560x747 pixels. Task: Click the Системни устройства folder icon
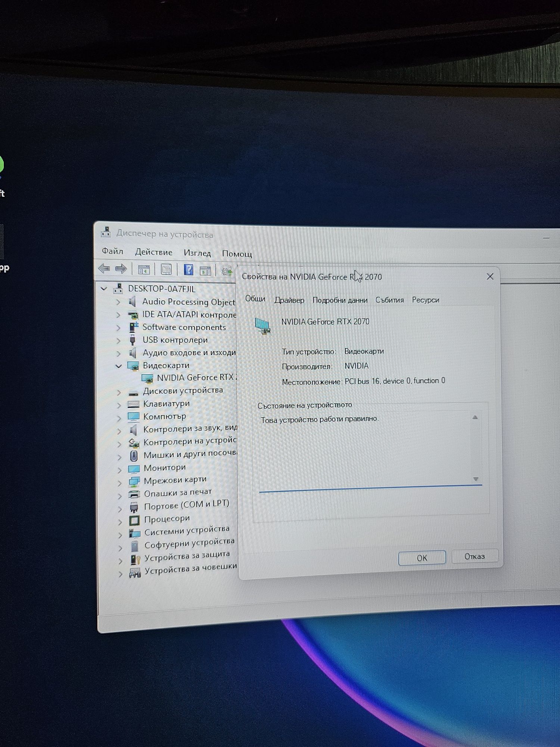click(x=135, y=533)
